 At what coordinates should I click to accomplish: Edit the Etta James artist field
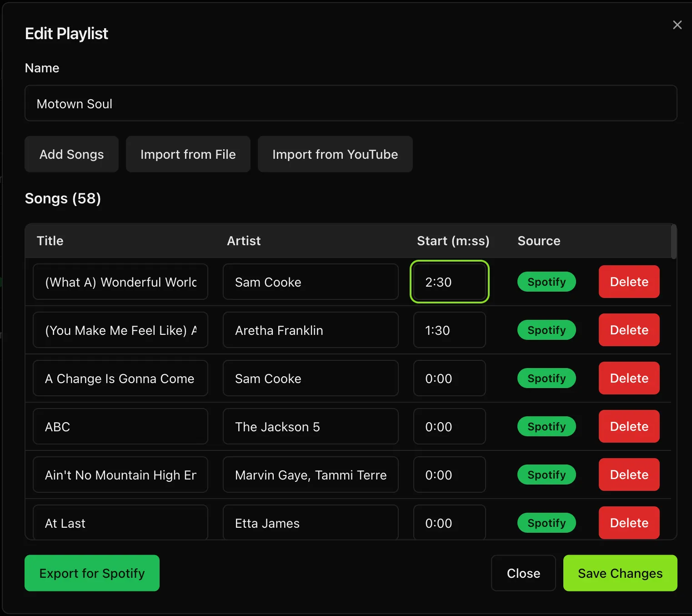[311, 522]
